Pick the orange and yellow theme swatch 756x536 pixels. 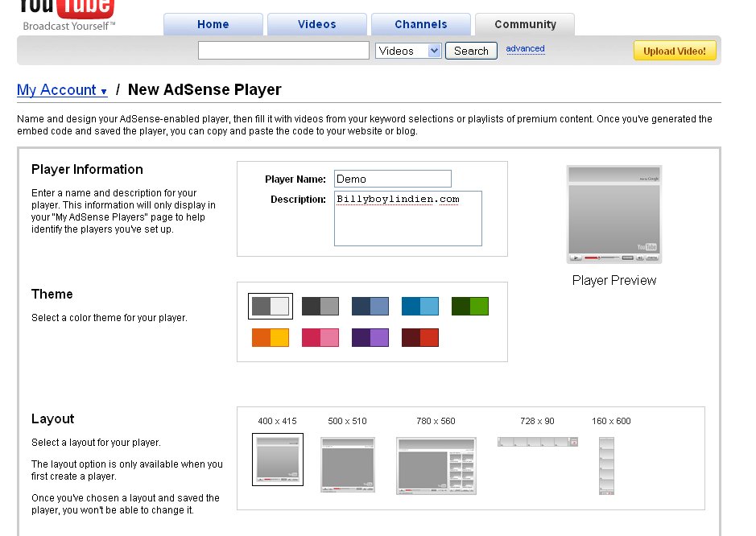click(271, 337)
